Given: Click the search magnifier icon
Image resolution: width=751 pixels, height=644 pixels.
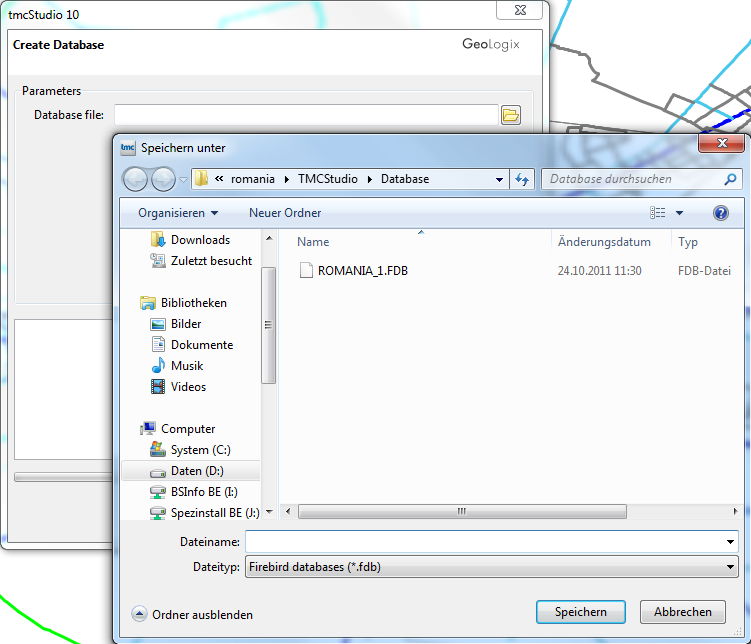Looking at the screenshot, I should click(730, 180).
